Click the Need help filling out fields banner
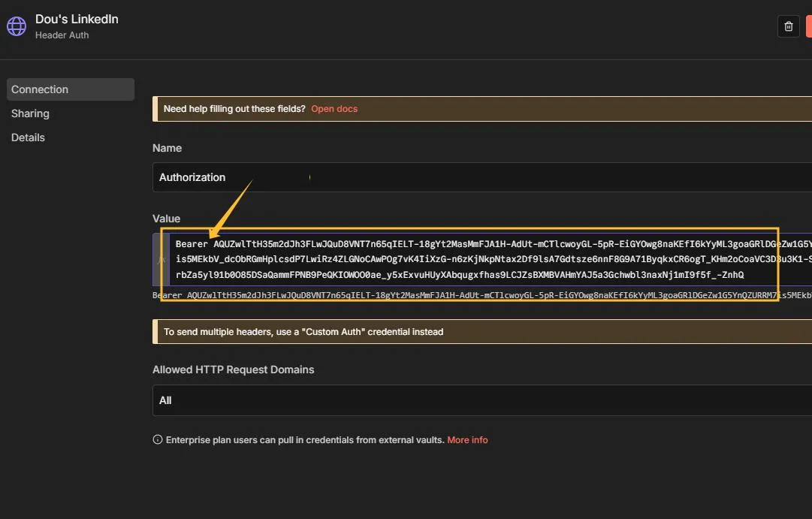 [x=234, y=108]
